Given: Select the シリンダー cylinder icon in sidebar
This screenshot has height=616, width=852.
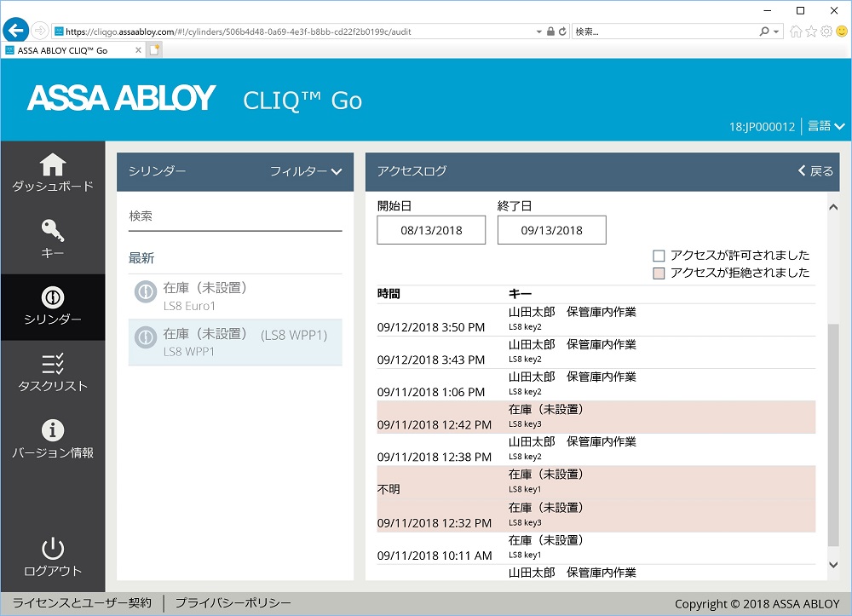Looking at the screenshot, I should 53,297.
